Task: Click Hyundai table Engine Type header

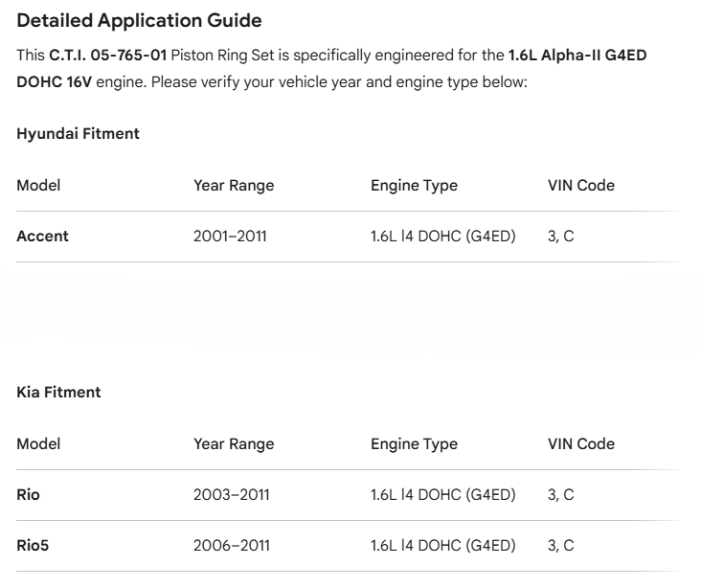Action: 414,186
